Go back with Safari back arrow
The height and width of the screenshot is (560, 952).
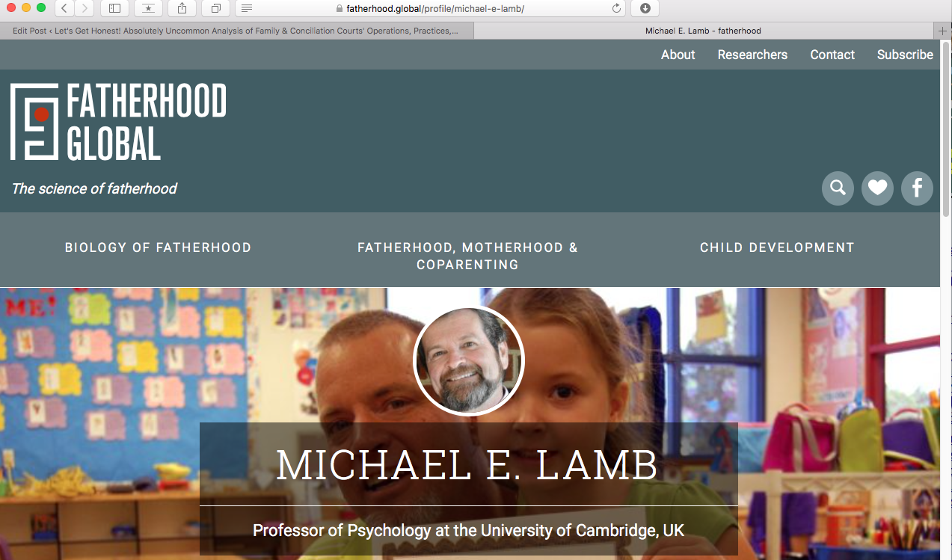(x=64, y=8)
